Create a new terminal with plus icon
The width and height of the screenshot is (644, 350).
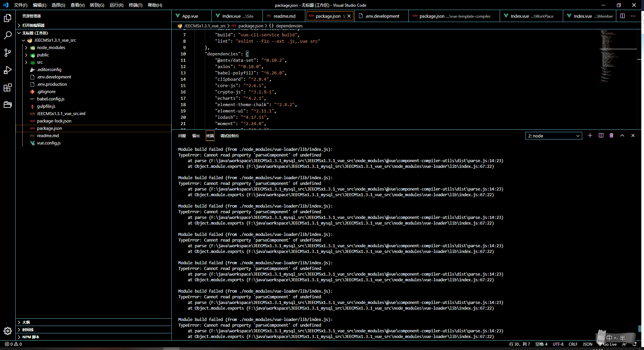point(590,135)
